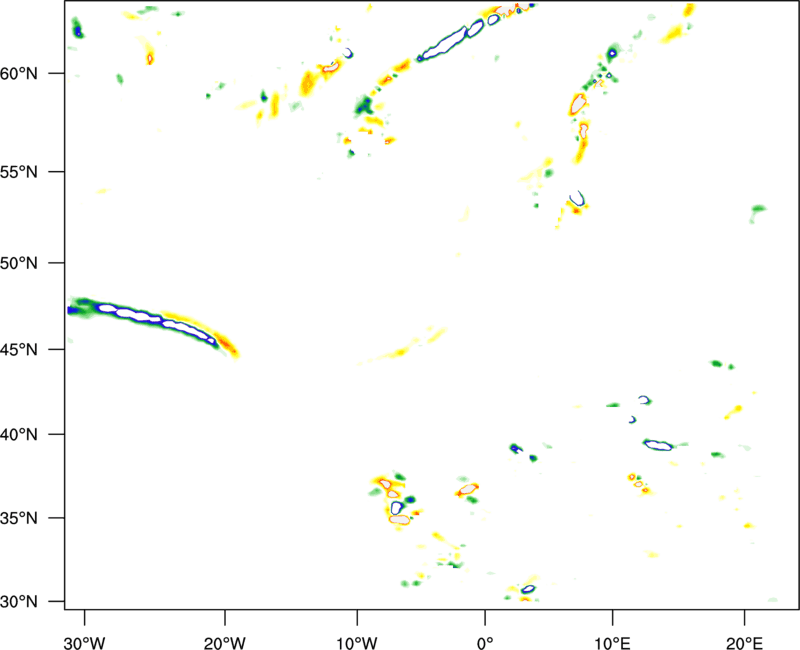The height and width of the screenshot is (650, 800).
Task: Click the 30°W longitude label
Action: pos(84,643)
